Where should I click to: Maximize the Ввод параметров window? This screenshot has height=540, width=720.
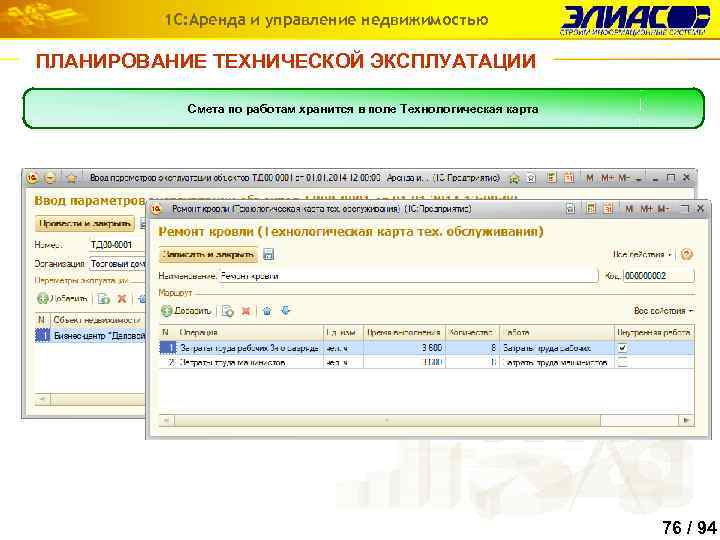point(671,177)
